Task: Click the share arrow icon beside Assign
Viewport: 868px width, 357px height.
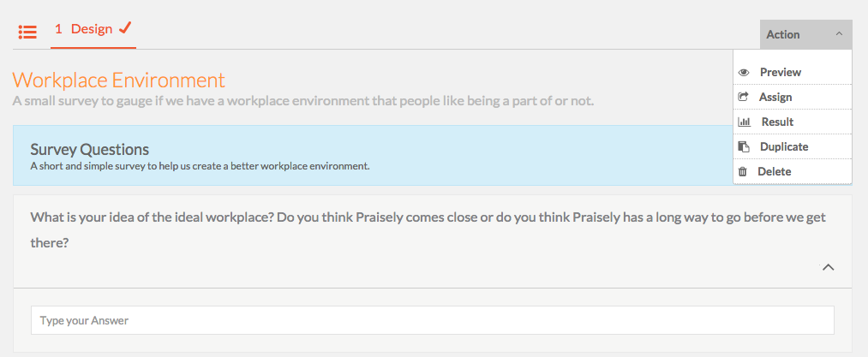Action: point(744,97)
